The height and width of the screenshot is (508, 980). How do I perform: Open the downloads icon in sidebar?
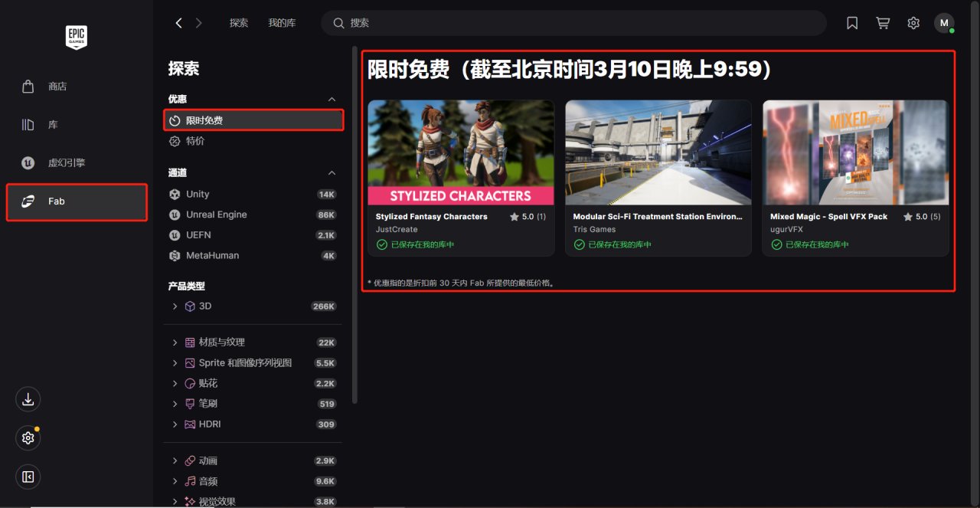(28, 399)
